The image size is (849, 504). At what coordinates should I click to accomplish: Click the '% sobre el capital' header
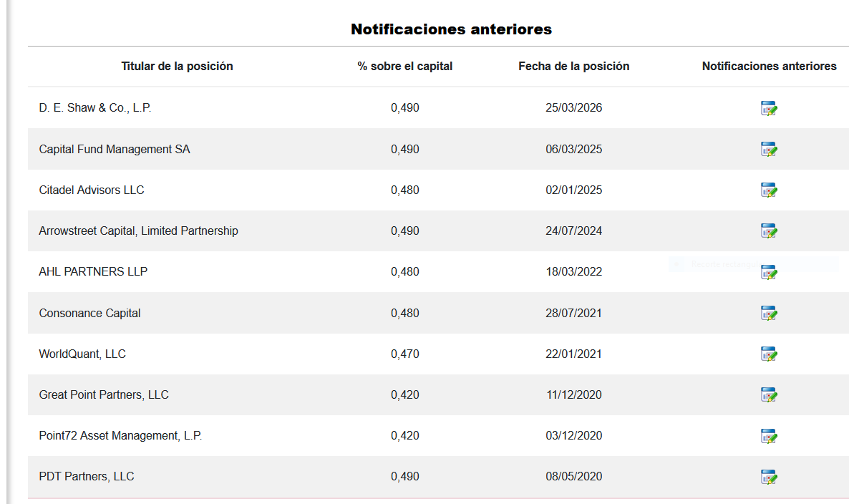405,66
